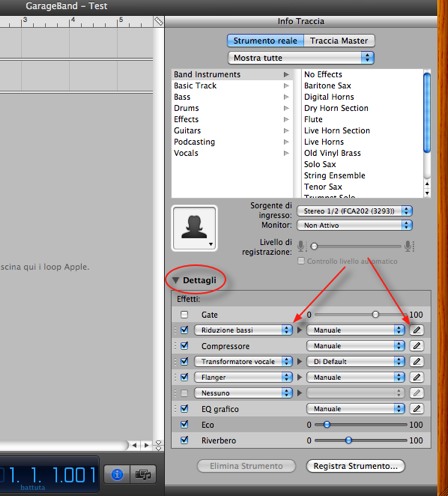The width and height of the screenshot is (448, 496).
Task: Enable the Gate checkbox
Action: pyautogui.click(x=184, y=314)
